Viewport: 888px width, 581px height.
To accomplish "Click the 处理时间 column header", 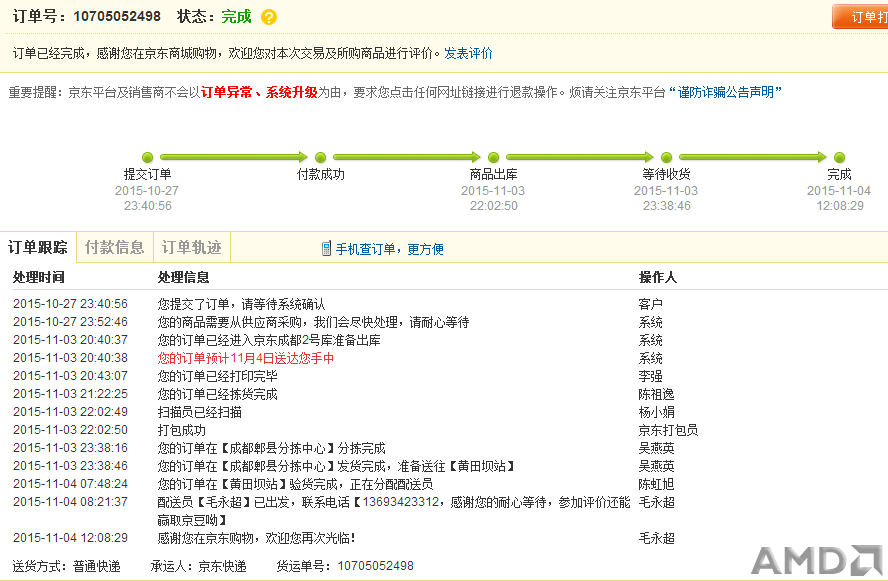I will click(39, 277).
